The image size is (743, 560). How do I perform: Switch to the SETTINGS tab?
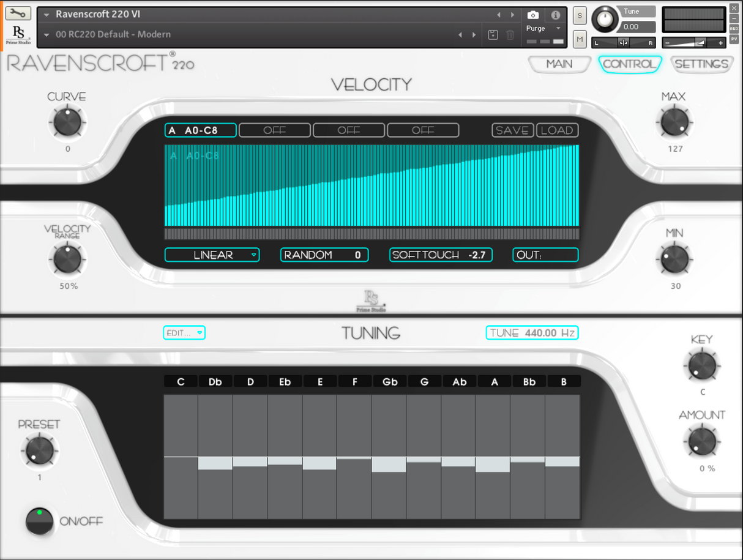(x=701, y=64)
